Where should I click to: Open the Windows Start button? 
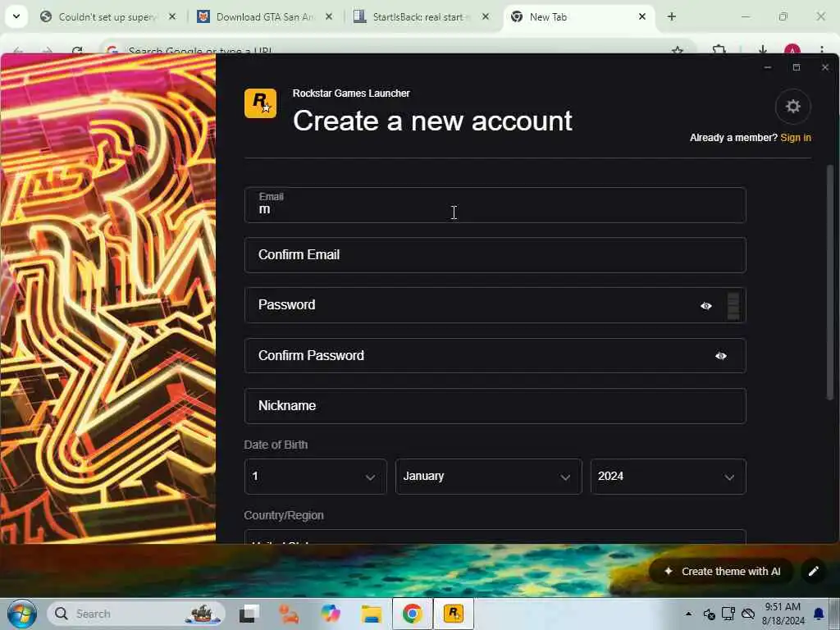click(x=22, y=614)
